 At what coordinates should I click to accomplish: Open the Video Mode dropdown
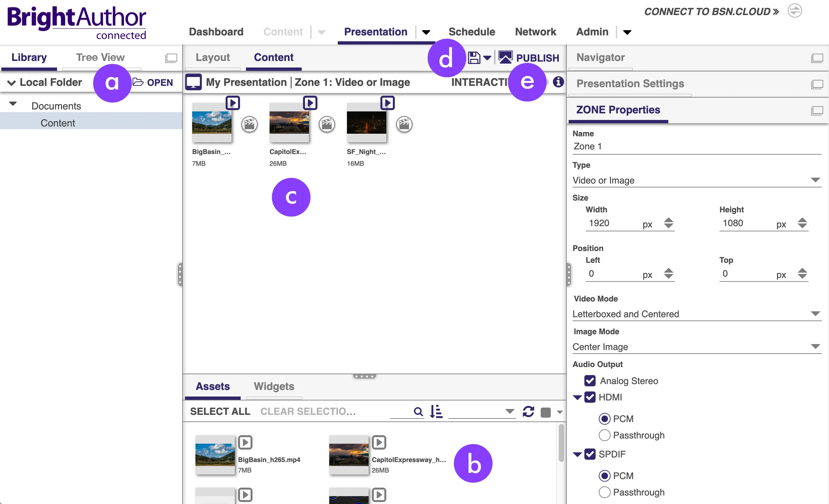697,314
